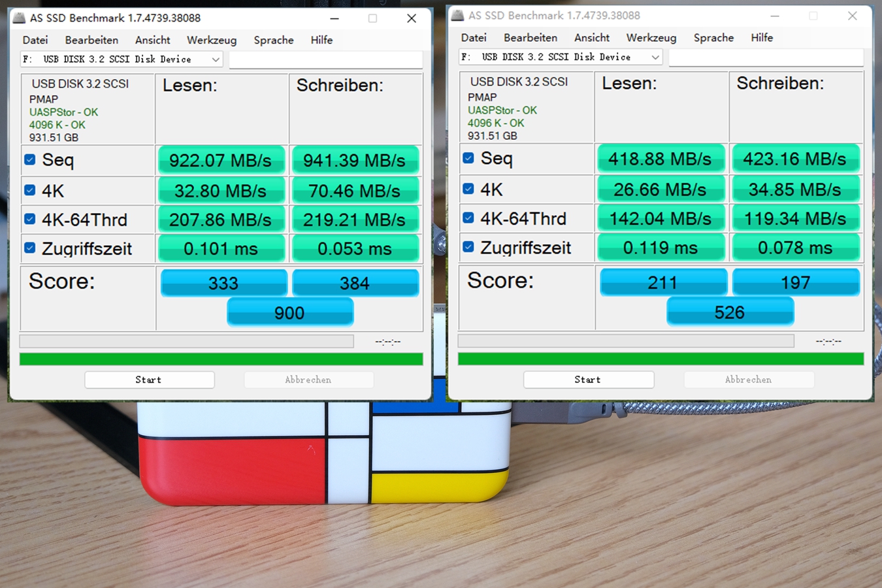Disable the 4K-64Thrd test in the 526-score window
882x588 pixels.
[x=468, y=218]
